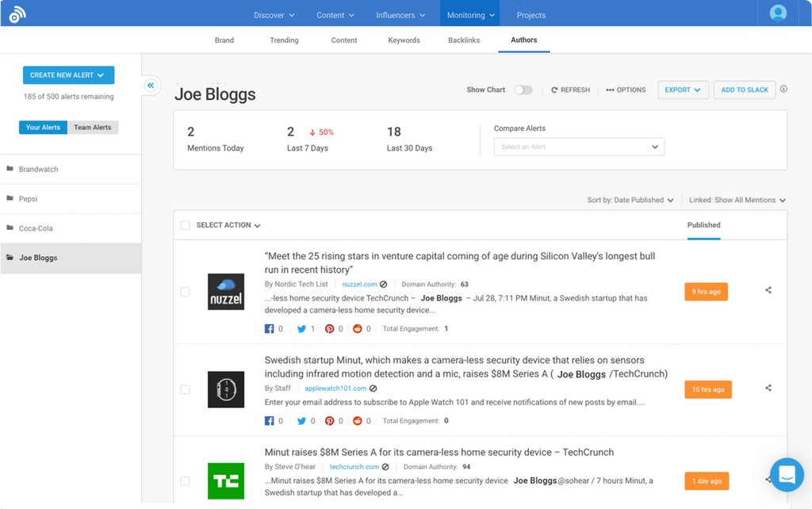This screenshot has height=509, width=812.
Task: Open the Select Action dropdown
Action: tap(228, 225)
